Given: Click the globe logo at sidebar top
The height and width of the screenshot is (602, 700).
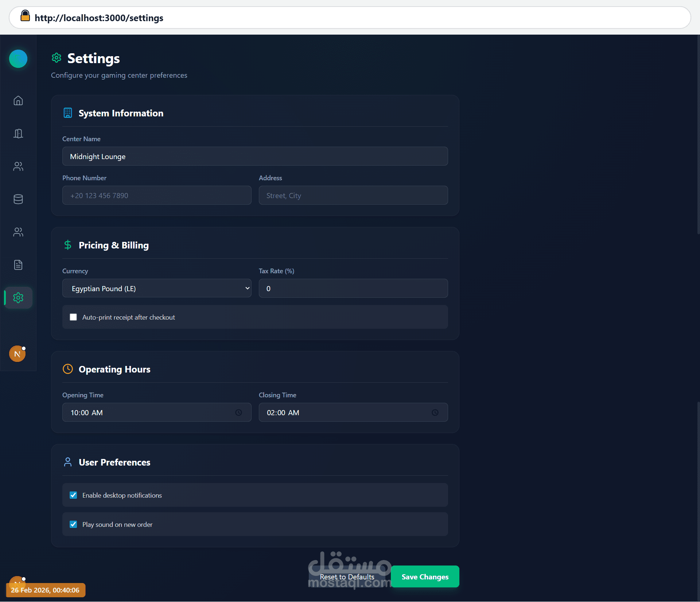Looking at the screenshot, I should point(18,59).
